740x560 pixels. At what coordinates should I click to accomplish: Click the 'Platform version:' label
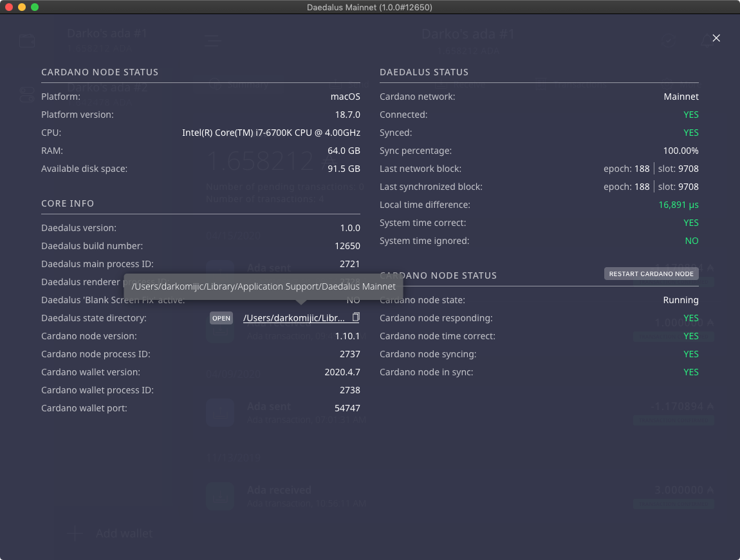coord(77,115)
